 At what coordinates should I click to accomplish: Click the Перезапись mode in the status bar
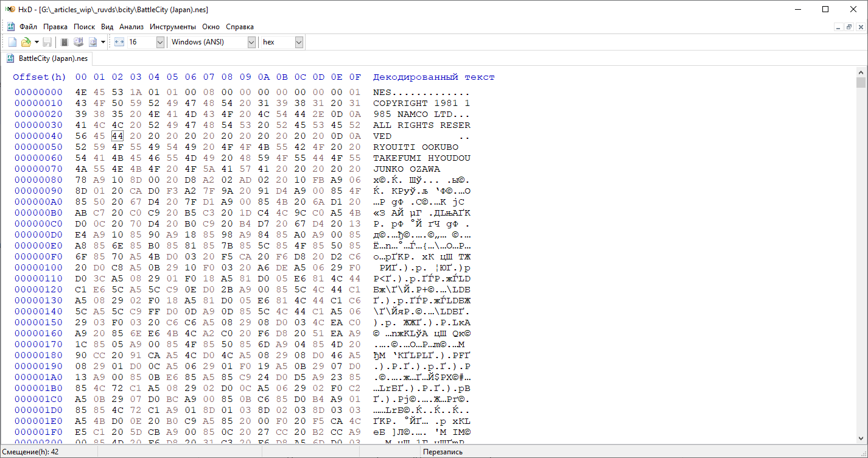click(443, 452)
